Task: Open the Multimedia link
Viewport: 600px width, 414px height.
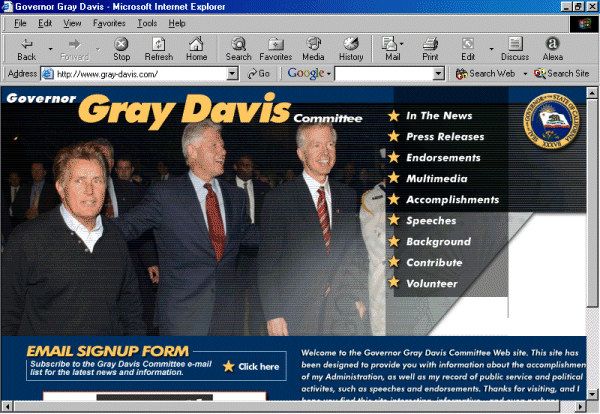Action: tap(437, 179)
